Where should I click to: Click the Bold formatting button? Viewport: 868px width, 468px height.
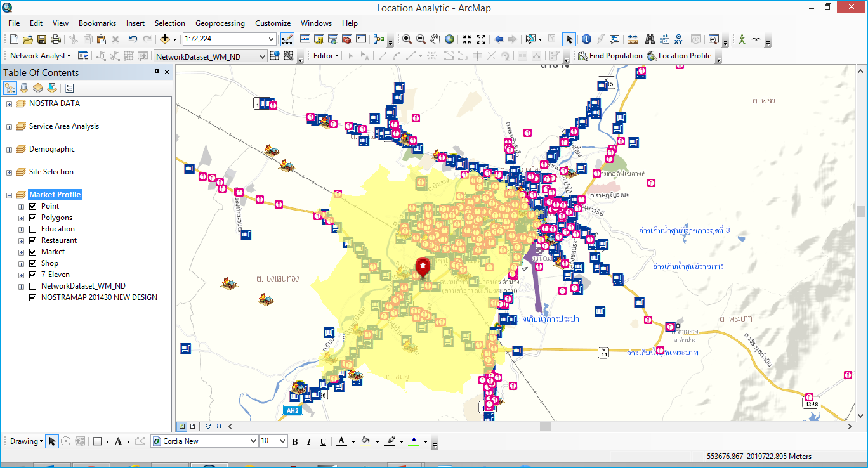click(295, 441)
